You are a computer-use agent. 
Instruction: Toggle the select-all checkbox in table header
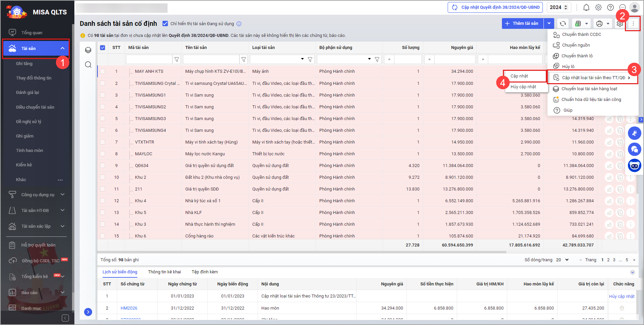[103, 48]
